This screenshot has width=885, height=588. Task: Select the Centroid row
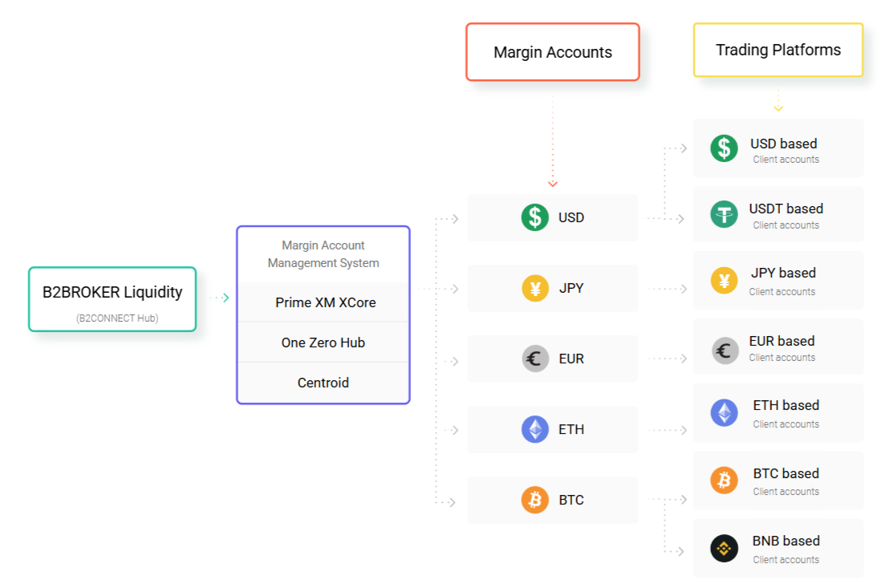(323, 383)
